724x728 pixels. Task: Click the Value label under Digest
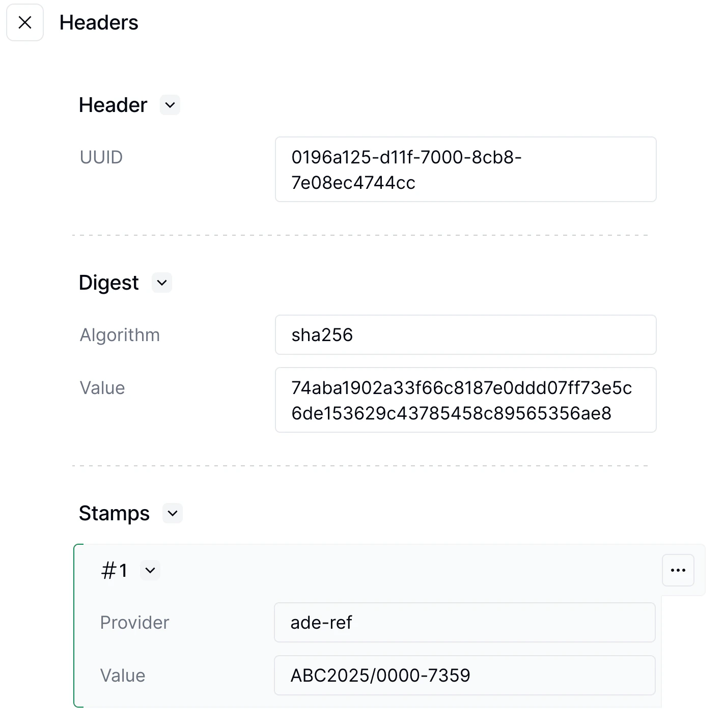pyautogui.click(x=102, y=388)
